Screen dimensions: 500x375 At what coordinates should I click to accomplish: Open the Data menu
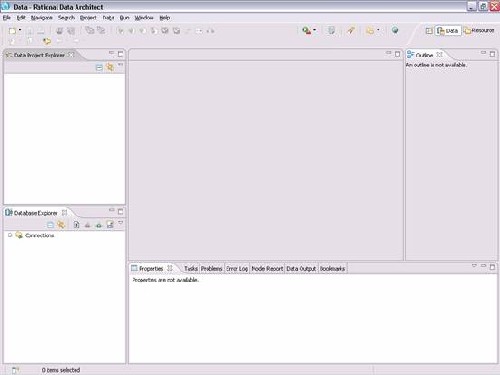(x=108, y=18)
